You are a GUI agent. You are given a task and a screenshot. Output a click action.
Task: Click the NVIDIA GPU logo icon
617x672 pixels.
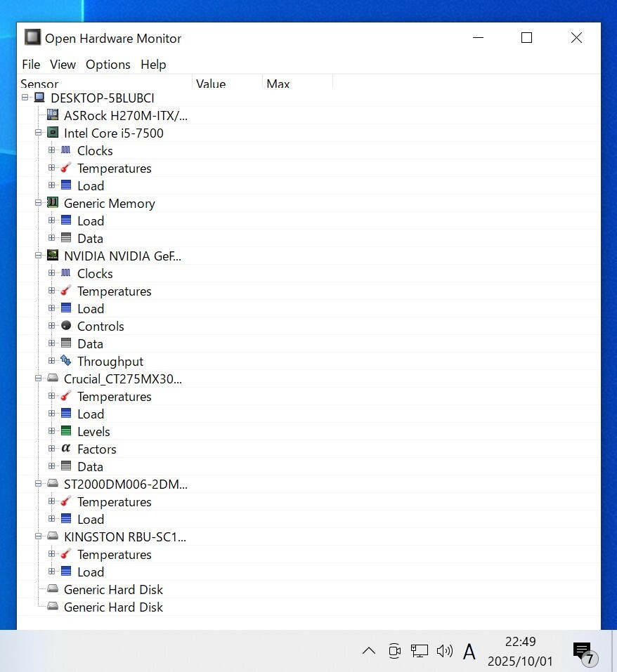(53, 256)
